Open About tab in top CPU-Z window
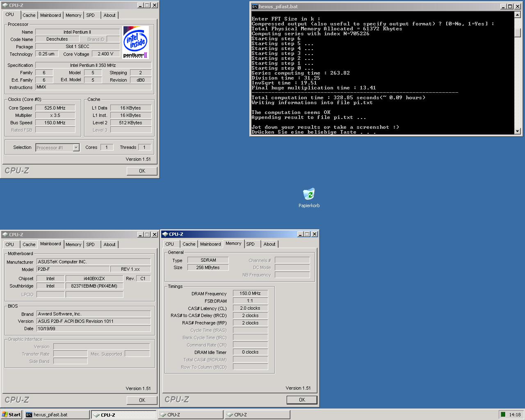The image size is (525, 420). pos(110,15)
